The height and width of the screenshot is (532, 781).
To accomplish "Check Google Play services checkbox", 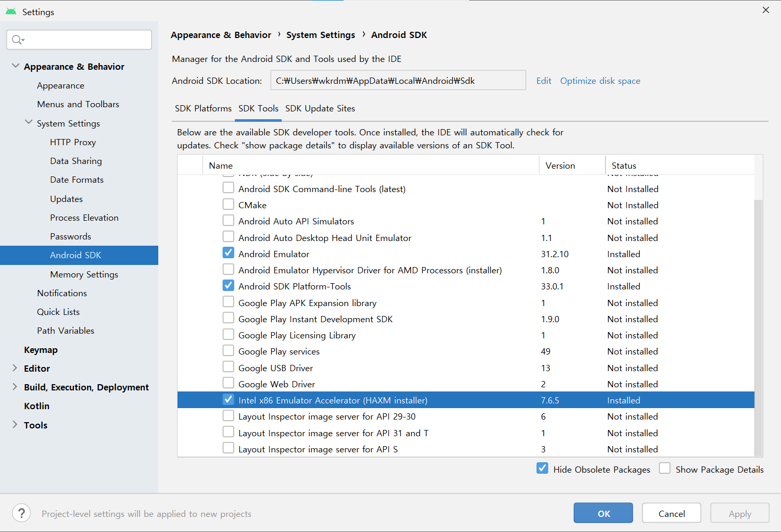I will [228, 350].
